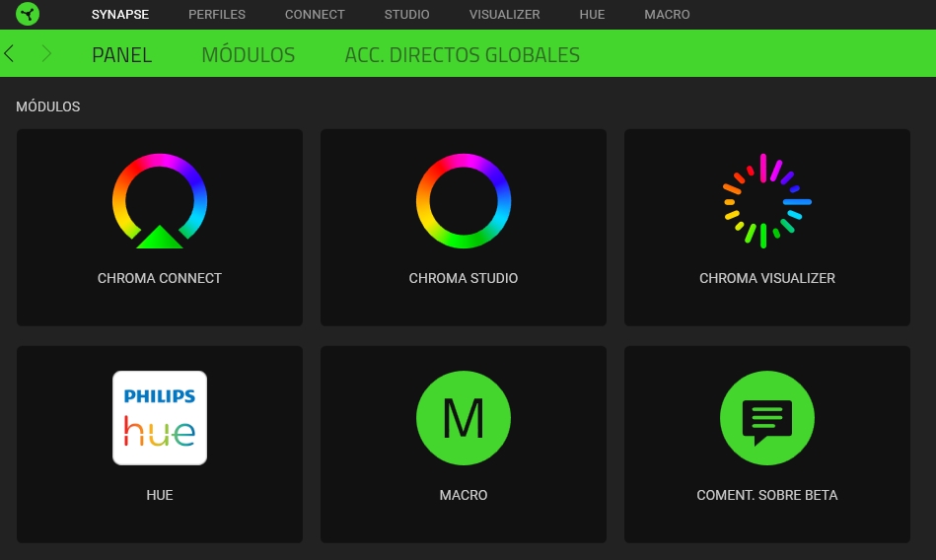Click the CHROMA CONNECT label

point(160,278)
